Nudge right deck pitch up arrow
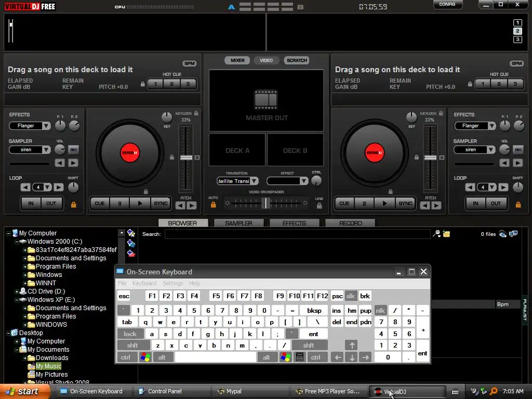532x399 pixels. tap(436, 205)
